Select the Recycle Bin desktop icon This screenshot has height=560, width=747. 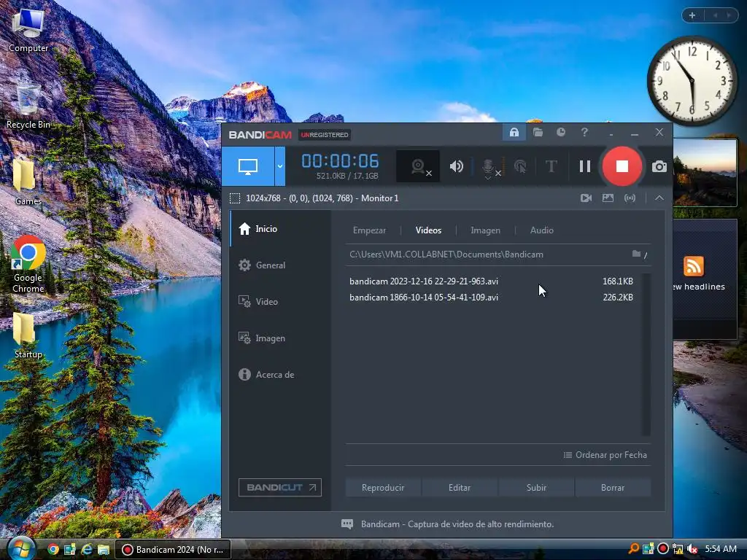tap(28, 105)
